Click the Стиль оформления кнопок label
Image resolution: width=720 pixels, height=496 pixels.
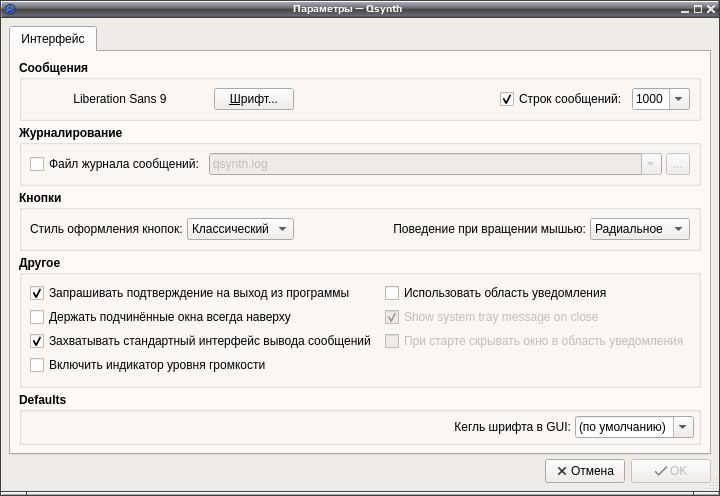(106, 229)
